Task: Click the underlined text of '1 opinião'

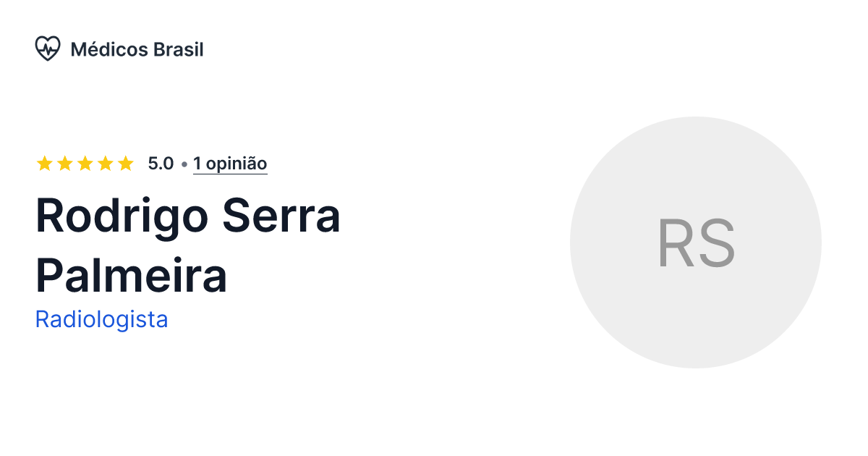Action: tap(230, 164)
